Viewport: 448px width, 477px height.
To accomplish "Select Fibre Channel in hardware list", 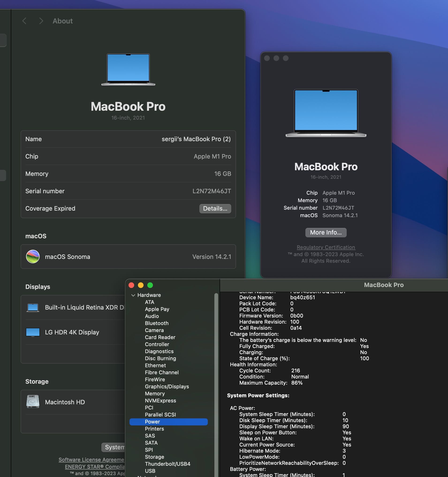I will tap(162, 372).
